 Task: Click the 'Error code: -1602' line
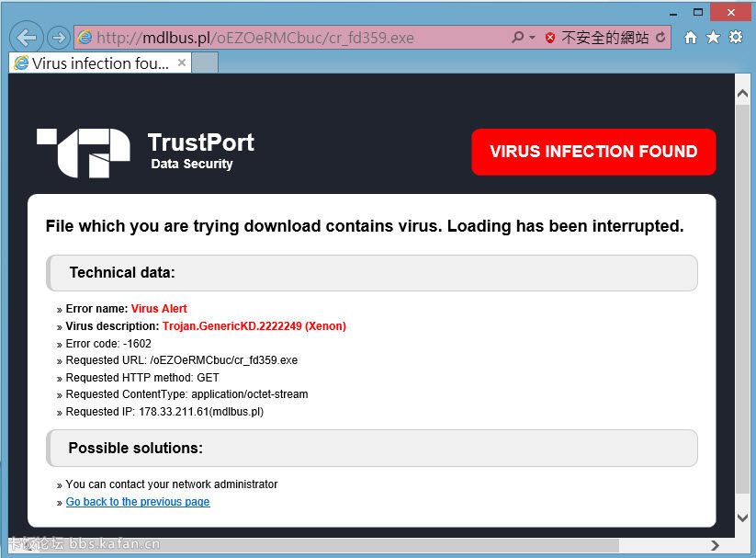[x=108, y=343]
